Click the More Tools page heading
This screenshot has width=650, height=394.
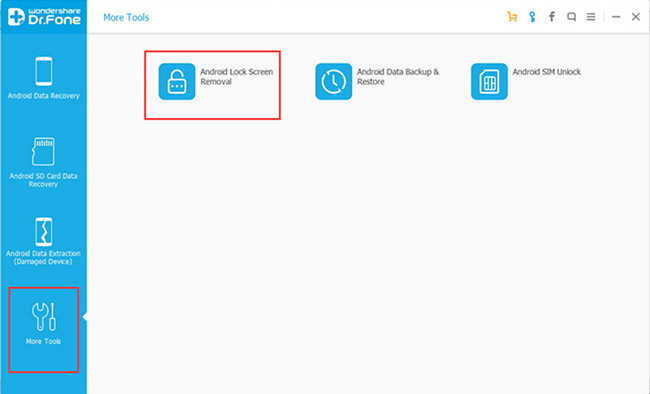click(126, 17)
